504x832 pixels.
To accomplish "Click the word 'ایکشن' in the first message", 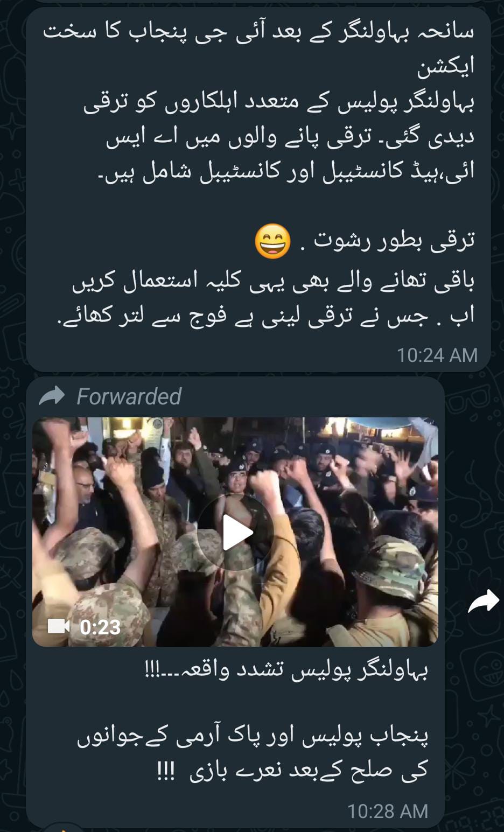I will [x=446, y=66].
